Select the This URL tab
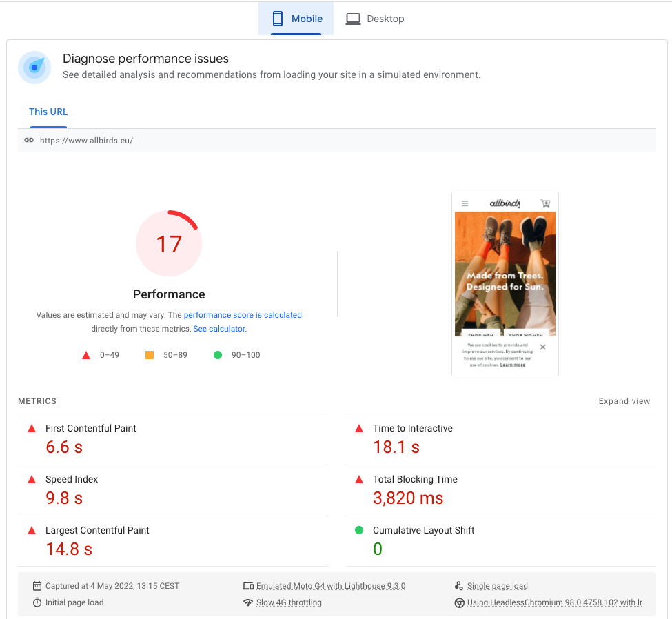 tap(48, 112)
